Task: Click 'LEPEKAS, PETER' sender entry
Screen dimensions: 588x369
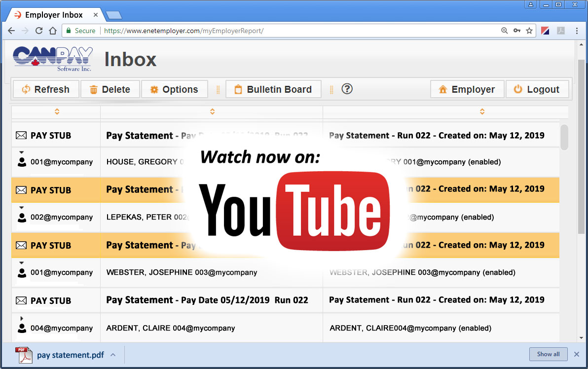Action: click(147, 217)
